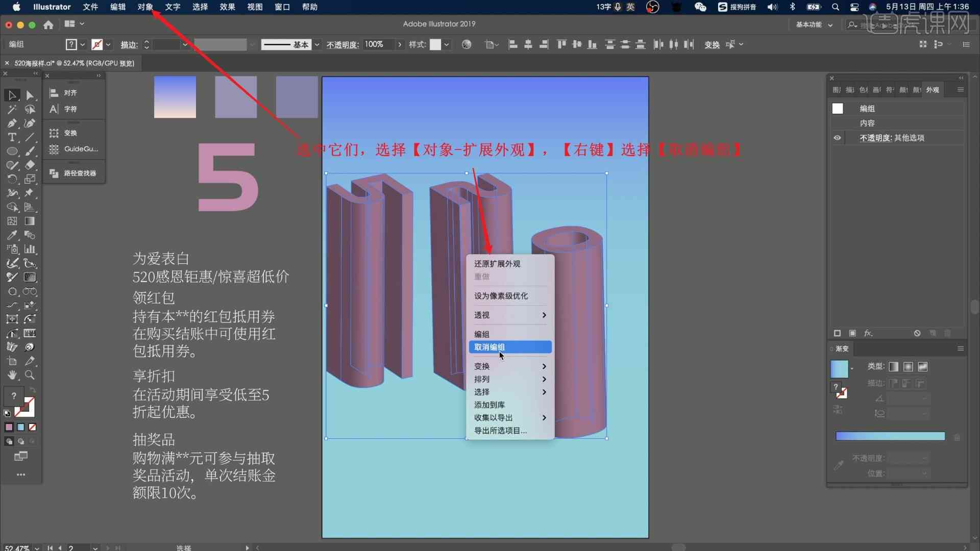The width and height of the screenshot is (980, 551).
Task: Click the Add New Effect fx button
Action: (x=868, y=333)
